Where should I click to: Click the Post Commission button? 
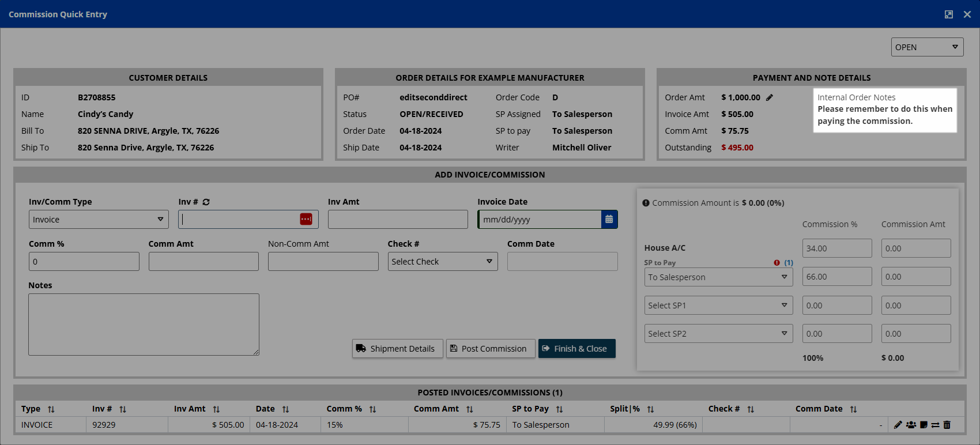pos(490,349)
